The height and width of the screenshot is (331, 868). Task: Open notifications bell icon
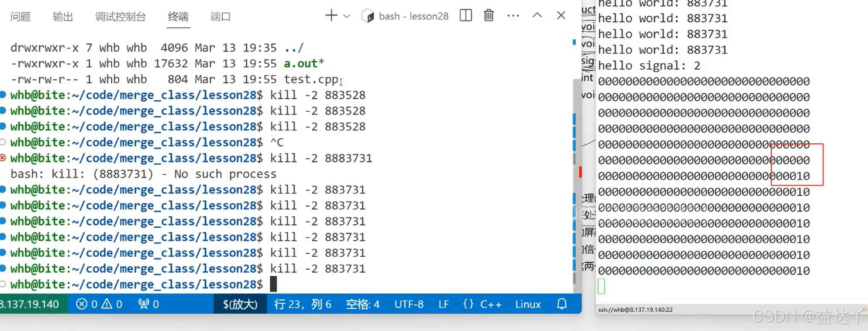(x=562, y=304)
